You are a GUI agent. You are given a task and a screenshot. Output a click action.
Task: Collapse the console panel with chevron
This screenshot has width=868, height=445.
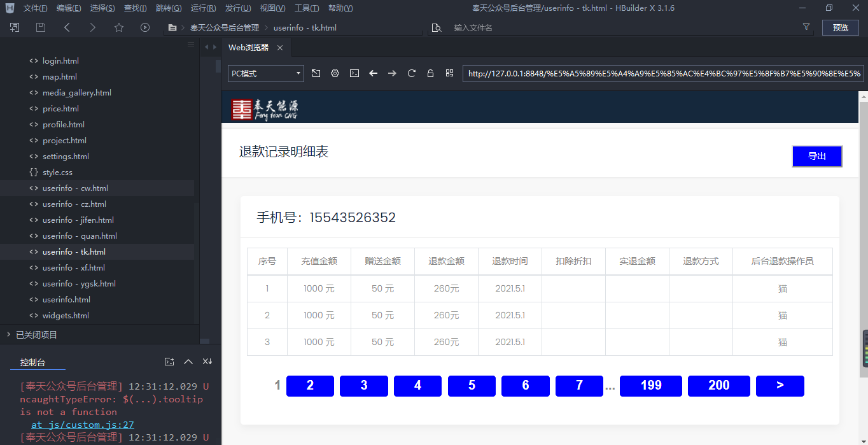point(188,362)
